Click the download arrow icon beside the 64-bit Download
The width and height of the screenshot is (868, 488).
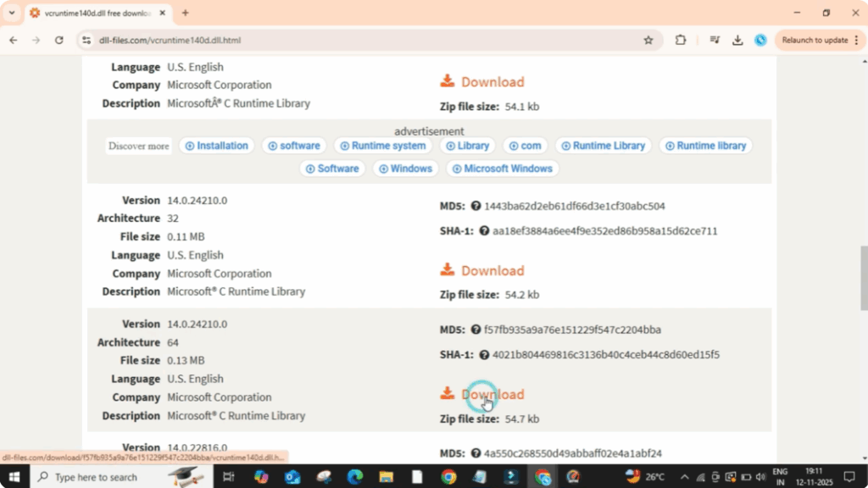coord(448,393)
